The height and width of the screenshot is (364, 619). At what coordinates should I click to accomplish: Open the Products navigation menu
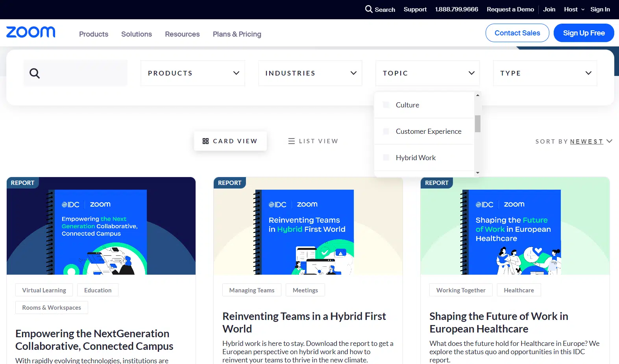point(94,34)
